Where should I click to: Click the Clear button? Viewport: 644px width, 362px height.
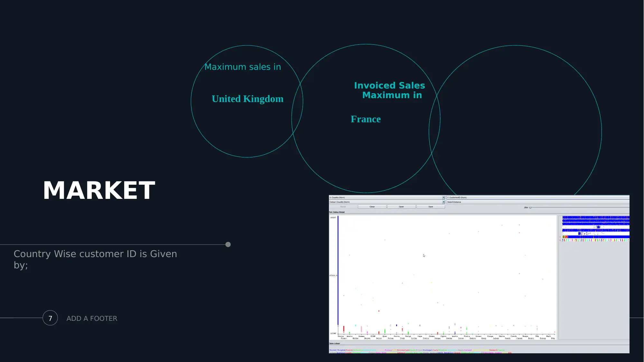(x=372, y=207)
